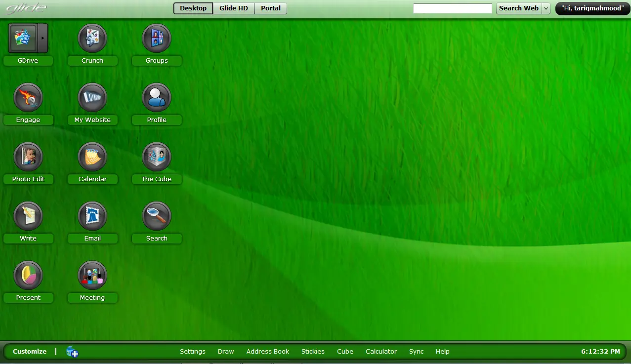The width and height of the screenshot is (631, 364).
Task: Click the Calendar text label
Action: tap(92, 179)
